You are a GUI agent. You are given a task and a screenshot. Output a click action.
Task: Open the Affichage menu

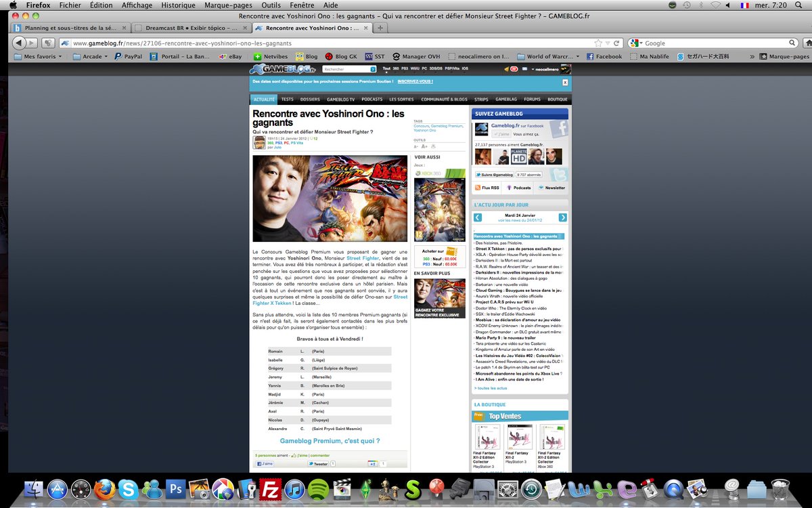tap(137, 5)
